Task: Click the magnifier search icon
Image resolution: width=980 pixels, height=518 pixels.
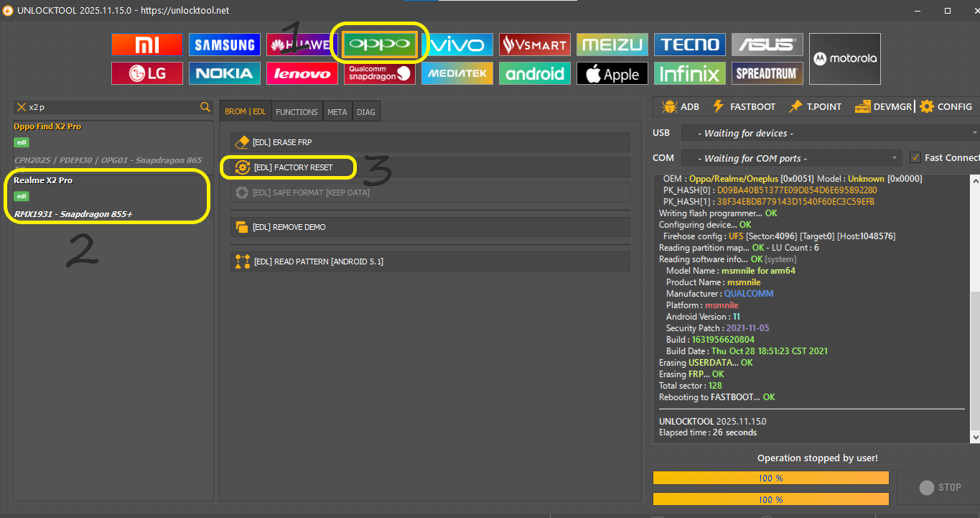Action: point(205,107)
